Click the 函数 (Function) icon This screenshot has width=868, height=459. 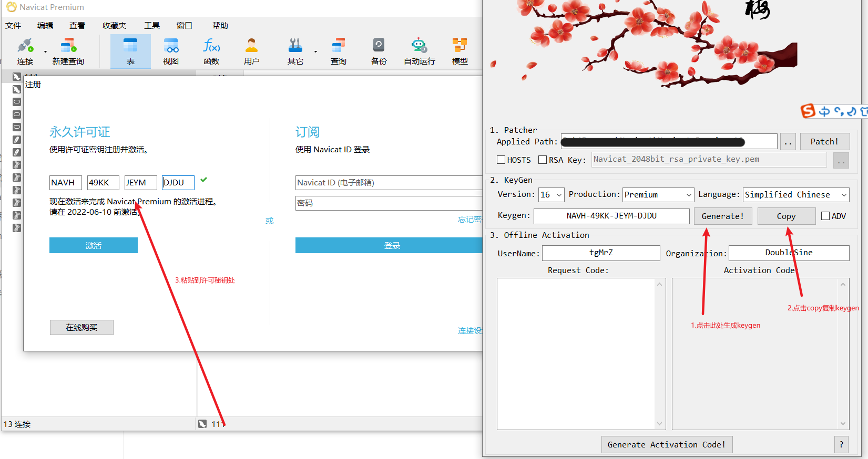click(211, 51)
